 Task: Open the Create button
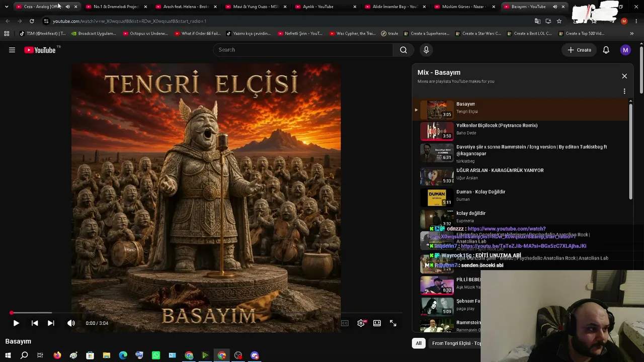[x=579, y=50]
